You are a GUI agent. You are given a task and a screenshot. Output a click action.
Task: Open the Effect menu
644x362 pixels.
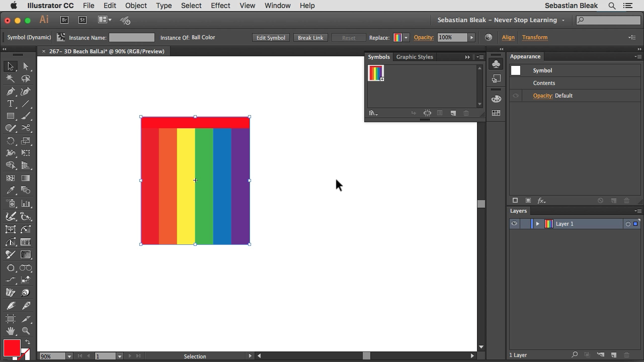220,6
